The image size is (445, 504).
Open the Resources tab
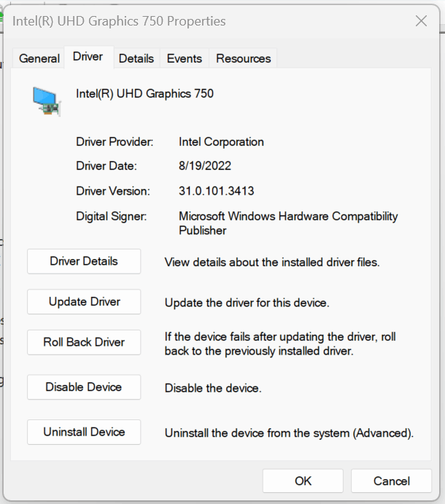[243, 58]
